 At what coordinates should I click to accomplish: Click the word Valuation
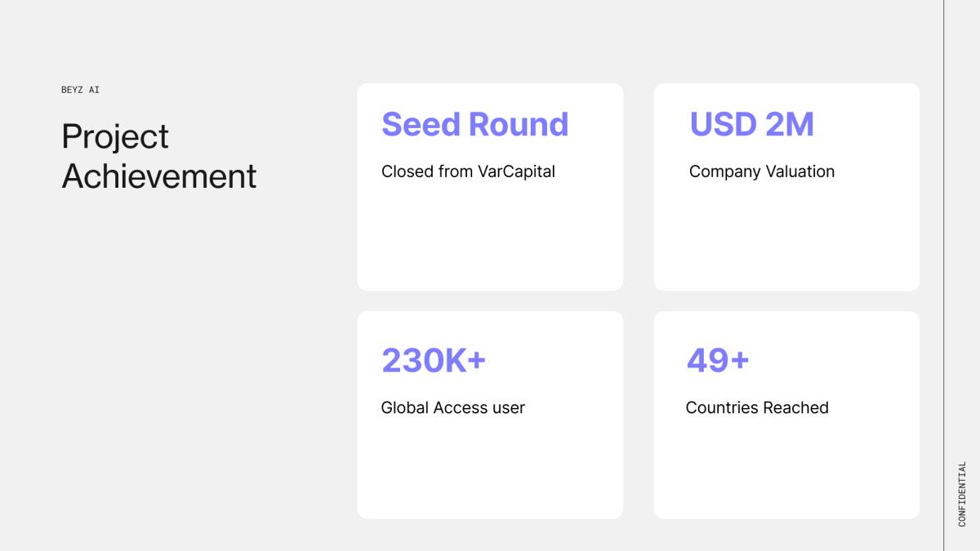click(800, 171)
